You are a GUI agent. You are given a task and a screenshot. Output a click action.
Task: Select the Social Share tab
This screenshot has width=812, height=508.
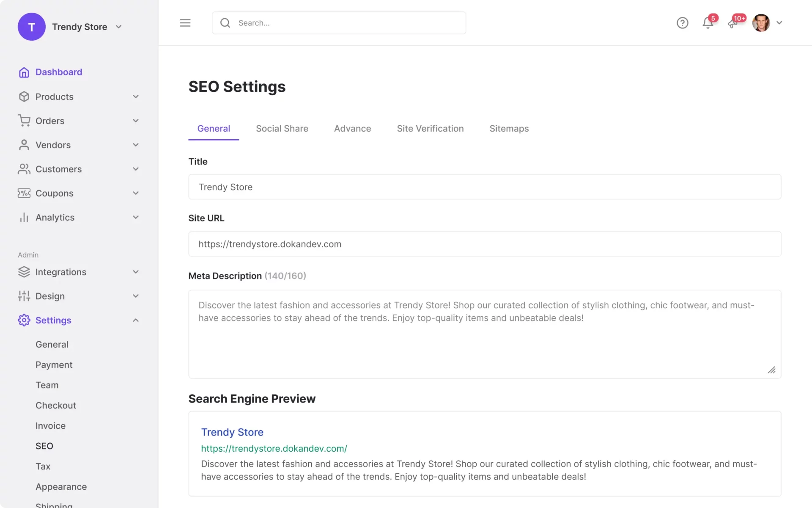(x=283, y=128)
